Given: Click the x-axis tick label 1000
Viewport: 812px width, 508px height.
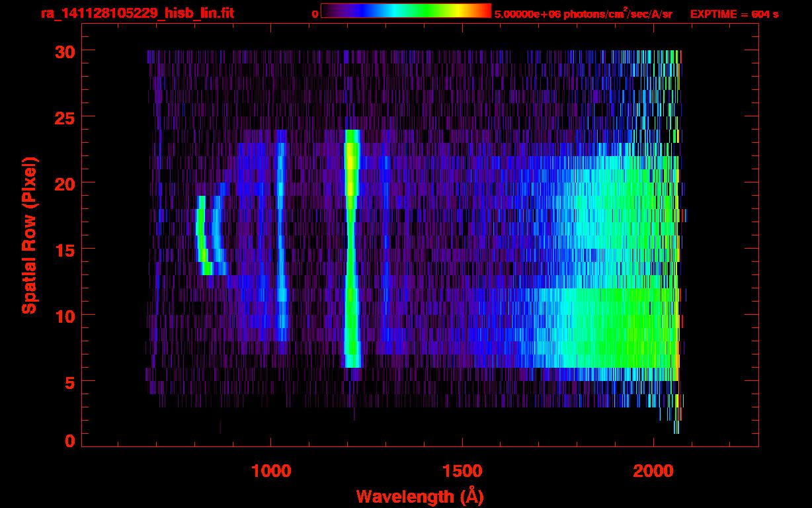Looking at the screenshot, I should 271,471.
